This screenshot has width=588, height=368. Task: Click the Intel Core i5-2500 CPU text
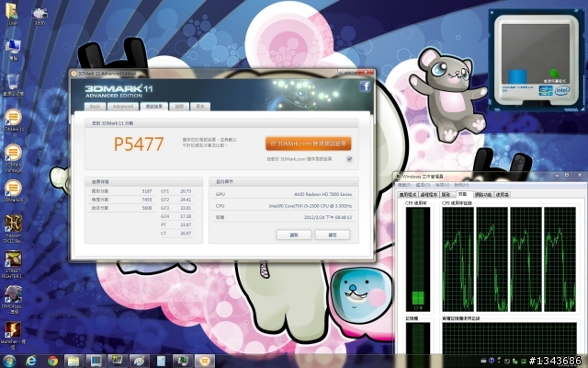311,206
